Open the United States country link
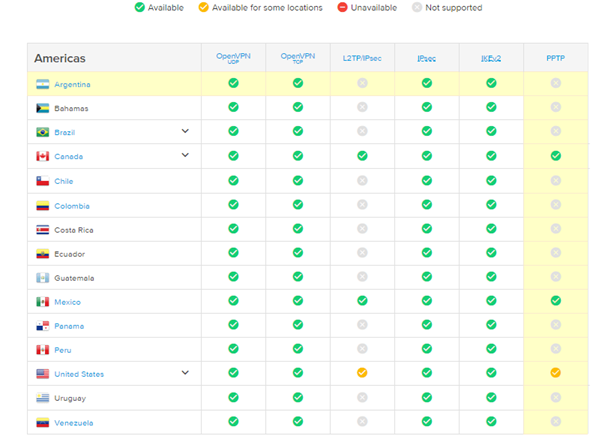602x439 pixels. click(79, 374)
